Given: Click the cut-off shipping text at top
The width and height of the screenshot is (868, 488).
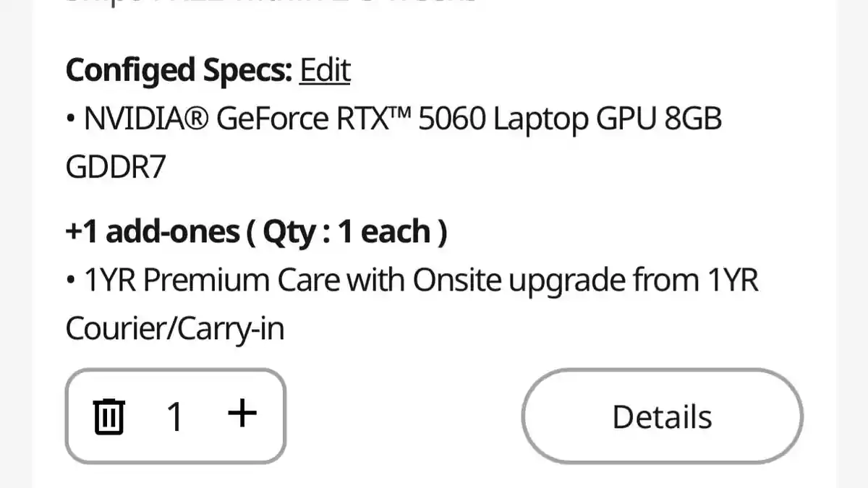Looking at the screenshot, I should tap(271, 2).
